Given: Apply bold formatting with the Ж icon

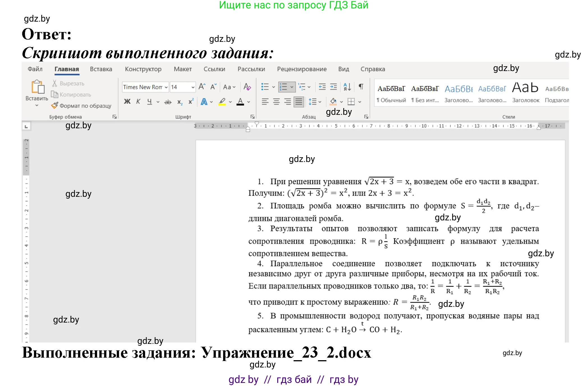Looking at the screenshot, I should pos(127,101).
